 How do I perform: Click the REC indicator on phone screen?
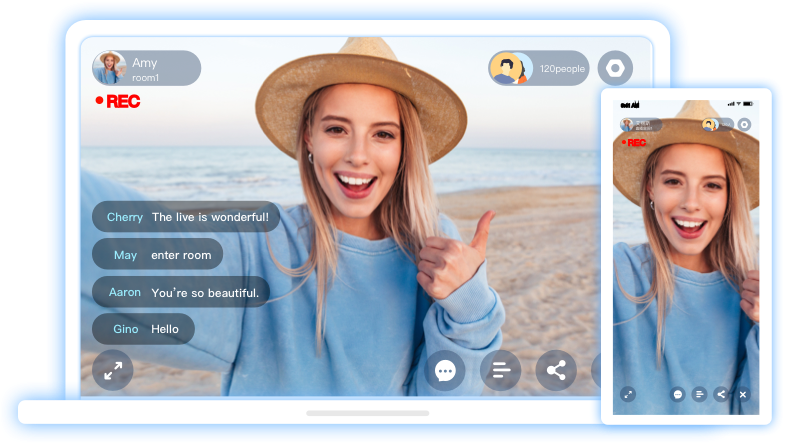click(633, 142)
